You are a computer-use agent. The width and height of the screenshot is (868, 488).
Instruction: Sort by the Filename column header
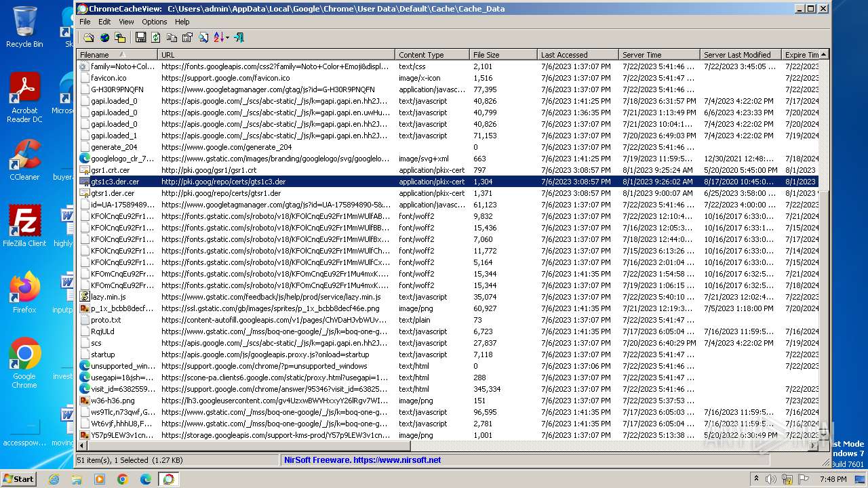pyautogui.click(x=117, y=55)
